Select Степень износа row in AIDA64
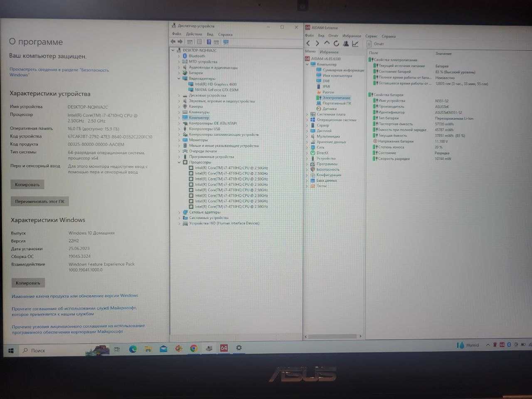Viewport: 532px width, 399px height. coord(391,147)
